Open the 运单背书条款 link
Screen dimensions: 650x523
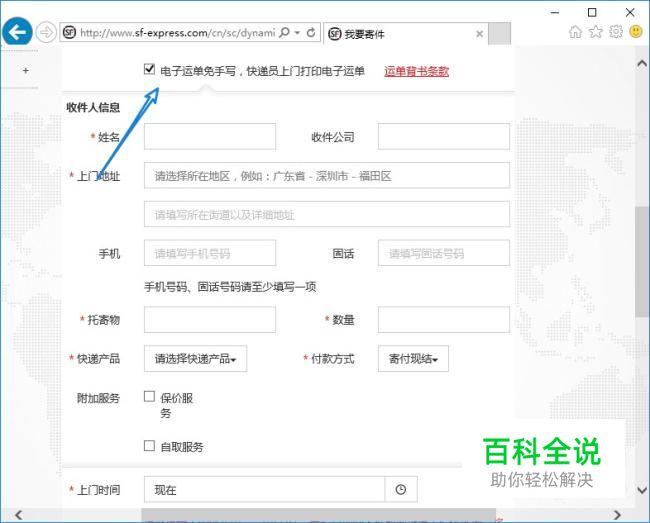click(416, 71)
